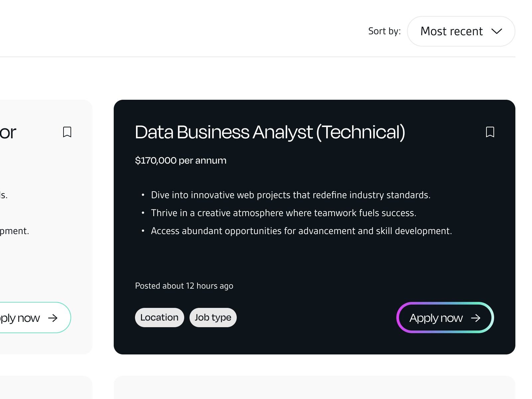The width and height of the screenshot is (532, 399).
Task: Open the Most recent sort dropdown
Action: coord(461,31)
